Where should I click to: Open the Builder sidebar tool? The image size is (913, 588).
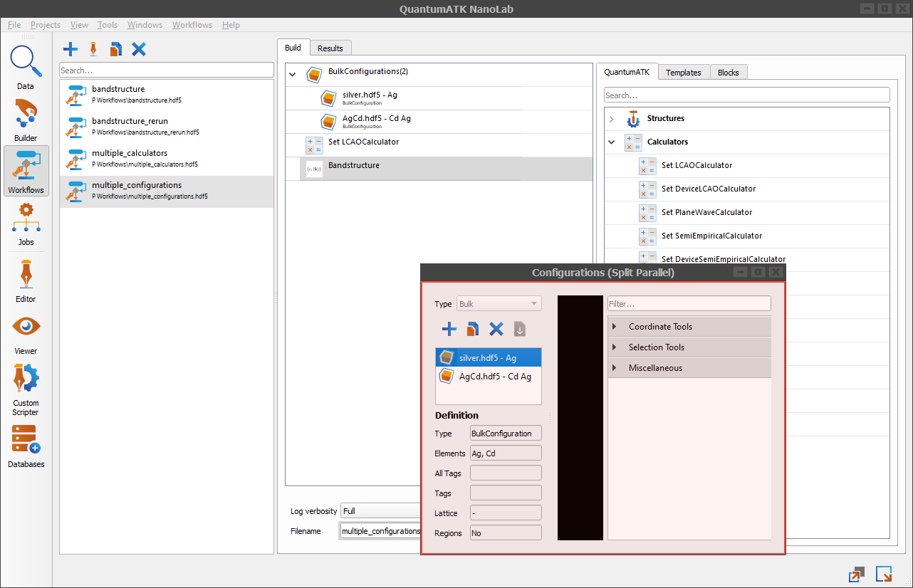pos(26,120)
